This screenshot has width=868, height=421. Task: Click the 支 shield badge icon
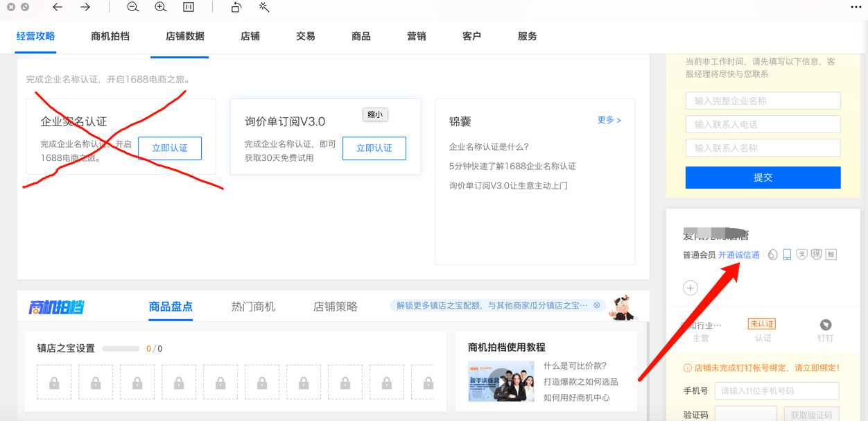point(802,255)
